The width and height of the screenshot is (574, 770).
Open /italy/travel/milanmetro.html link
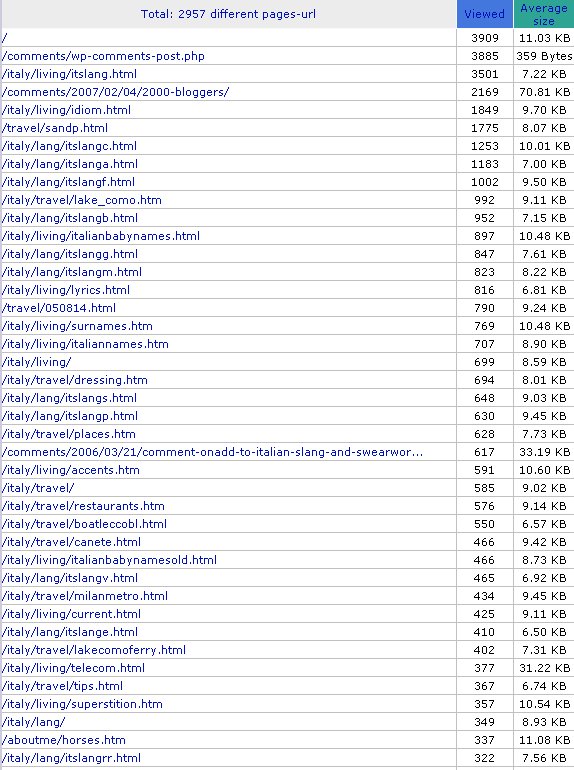coord(84,596)
